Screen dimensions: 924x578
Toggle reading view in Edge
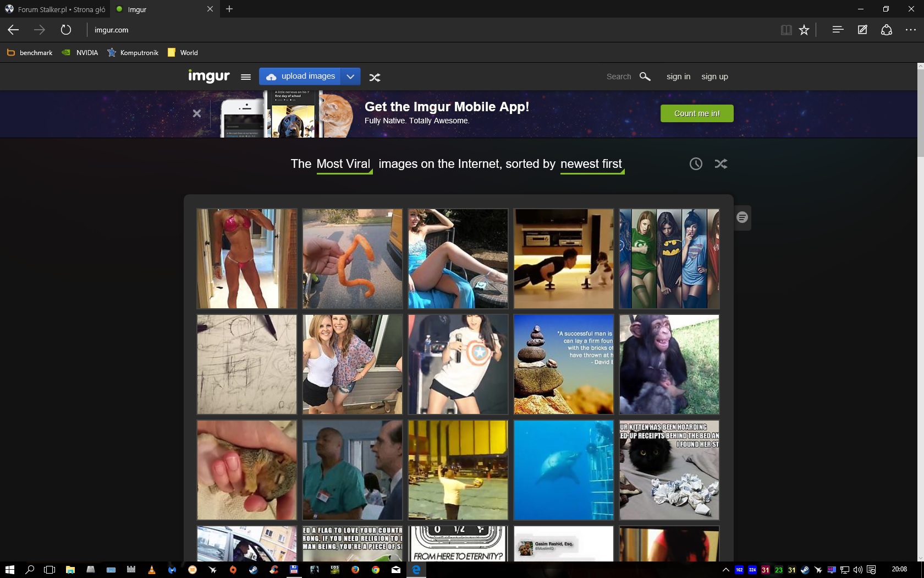point(787,30)
